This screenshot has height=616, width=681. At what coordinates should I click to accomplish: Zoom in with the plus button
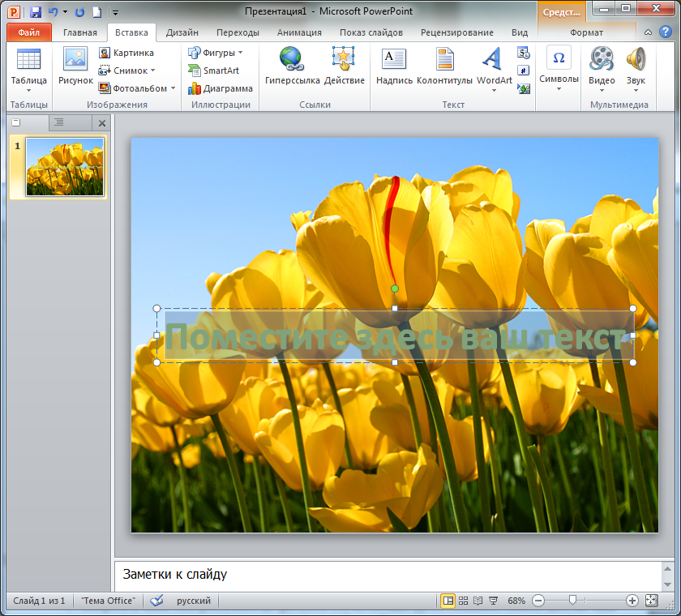pyautogui.click(x=632, y=601)
